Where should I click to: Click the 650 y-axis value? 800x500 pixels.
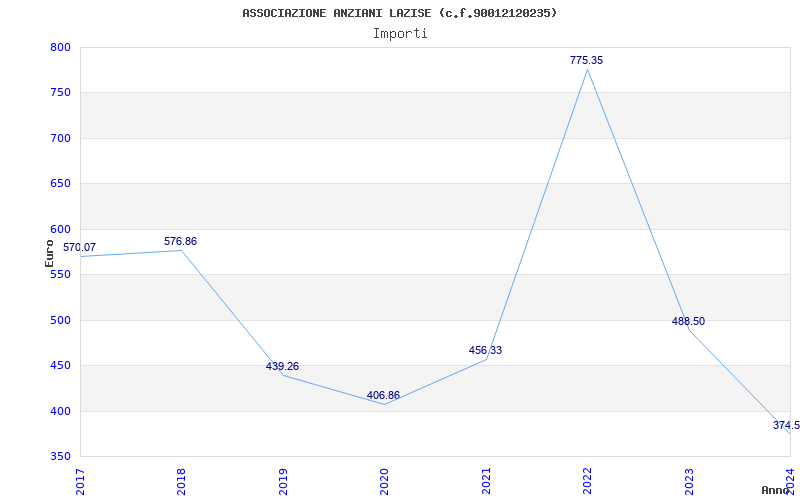click(x=60, y=184)
